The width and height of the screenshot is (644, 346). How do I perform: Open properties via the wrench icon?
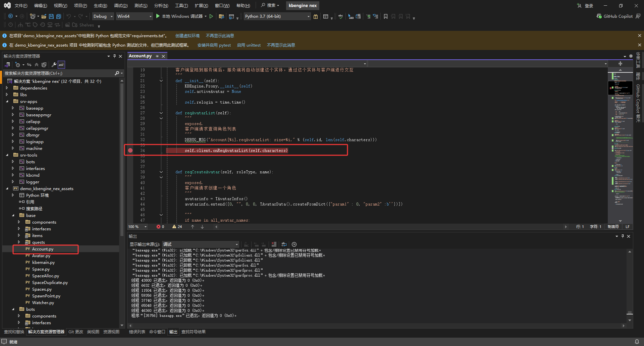tap(54, 65)
